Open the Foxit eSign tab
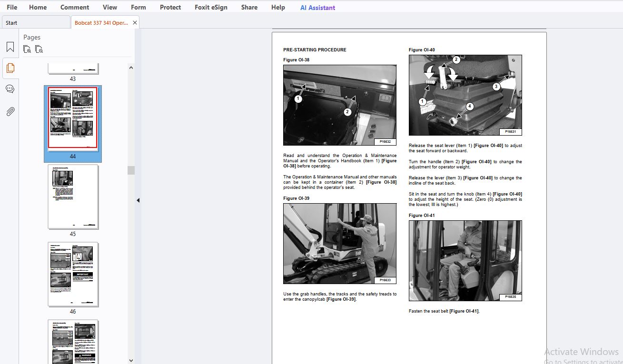Viewport: 623px width, 364px height. 211,7
